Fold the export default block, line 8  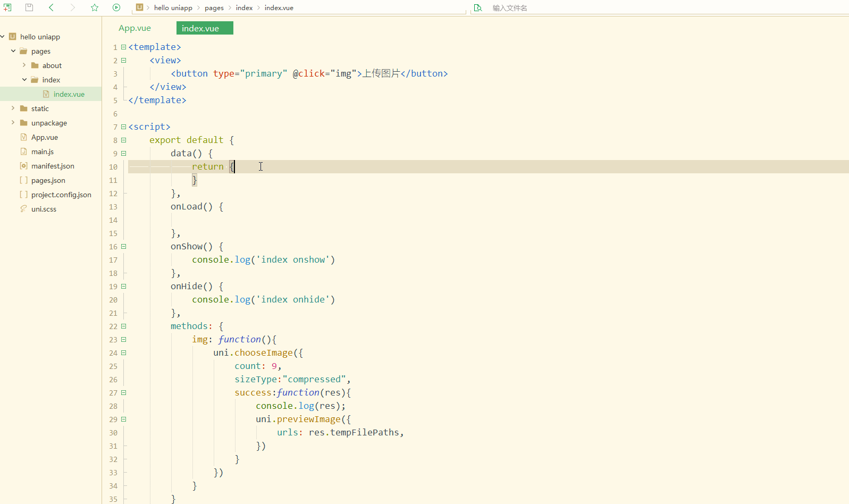(x=124, y=140)
